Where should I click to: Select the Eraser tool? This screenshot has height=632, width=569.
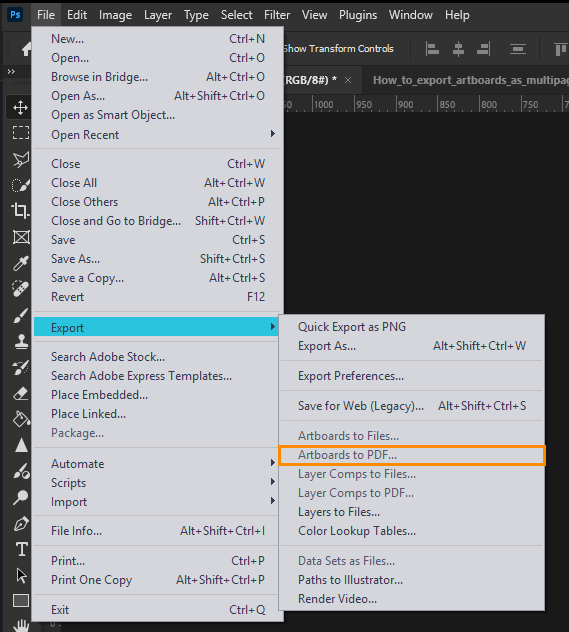pyautogui.click(x=21, y=393)
